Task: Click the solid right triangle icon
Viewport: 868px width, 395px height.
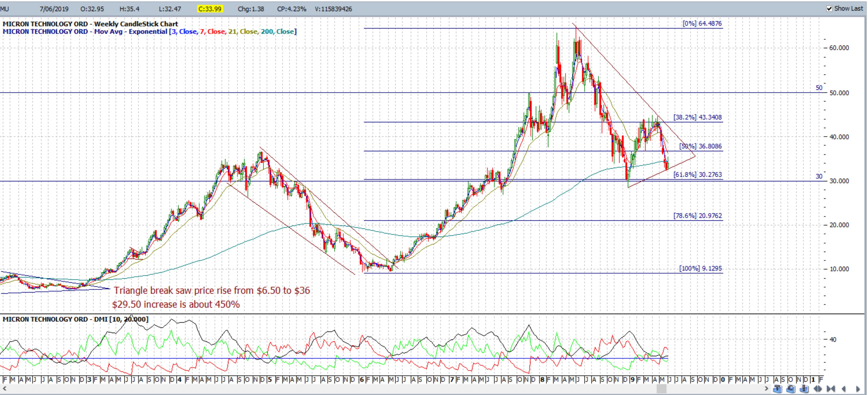Action: (858, 389)
